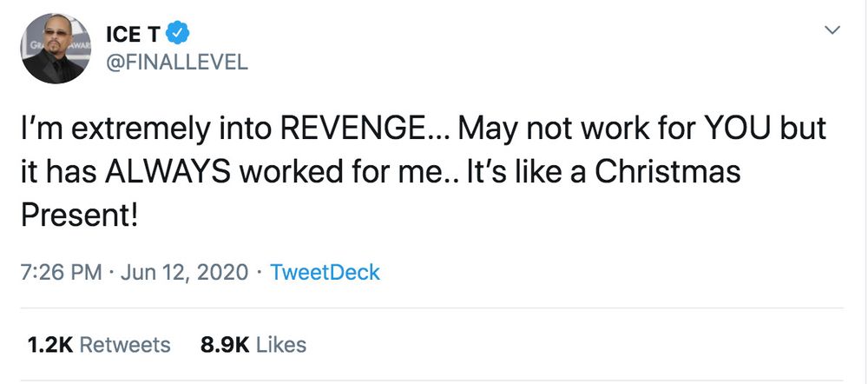Click the phrase "I'm extremely into"
Image resolution: width=868 pixels, height=384 pixels.
click(x=147, y=129)
